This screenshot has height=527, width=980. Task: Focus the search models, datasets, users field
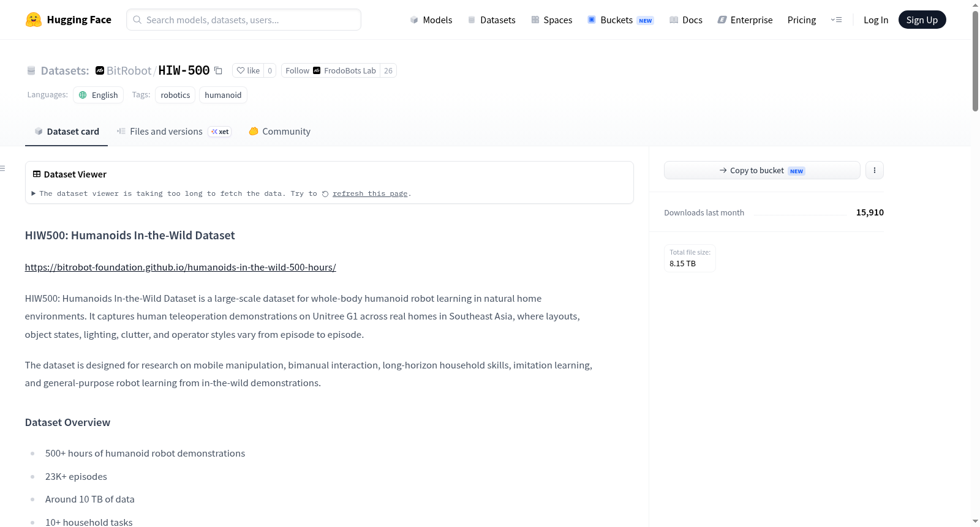[x=244, y=20]
